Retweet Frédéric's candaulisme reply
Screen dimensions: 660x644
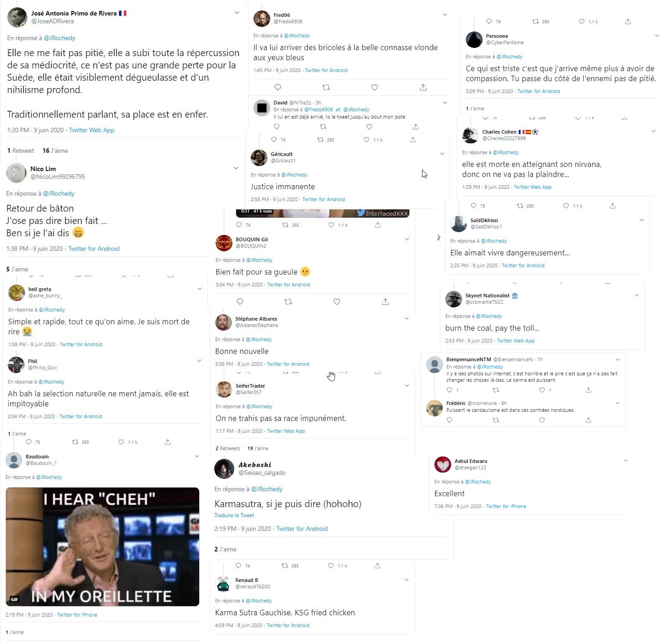click(x=496, y=420)
